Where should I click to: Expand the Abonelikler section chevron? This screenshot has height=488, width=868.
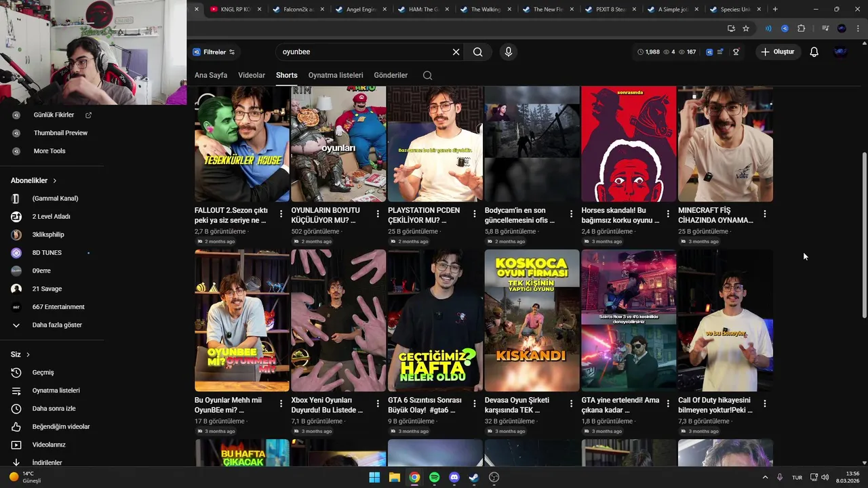click(54, 181)
